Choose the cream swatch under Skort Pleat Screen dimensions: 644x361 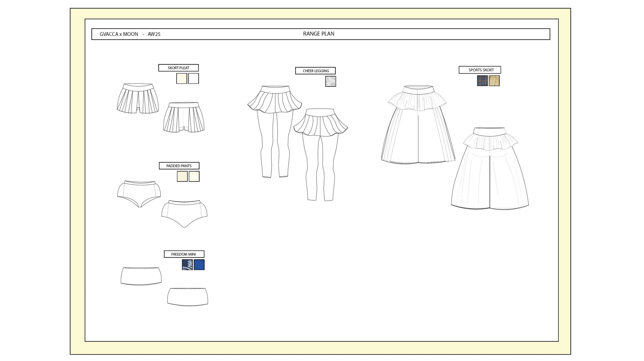pos(182,79)
